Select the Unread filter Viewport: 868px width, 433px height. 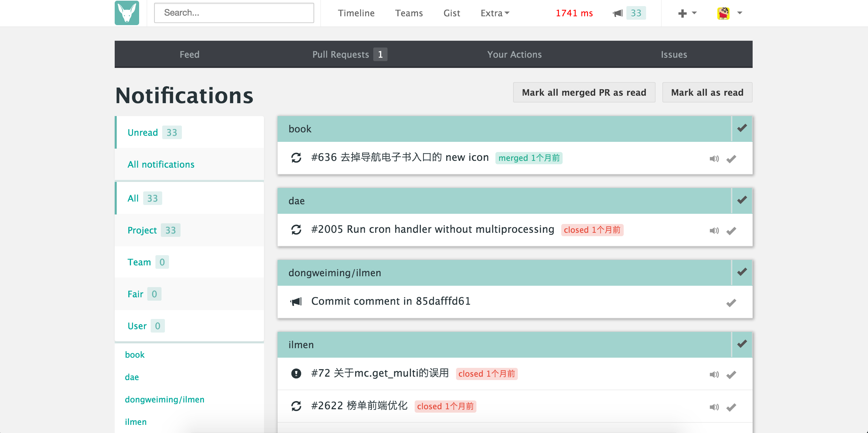pos(189,132)
